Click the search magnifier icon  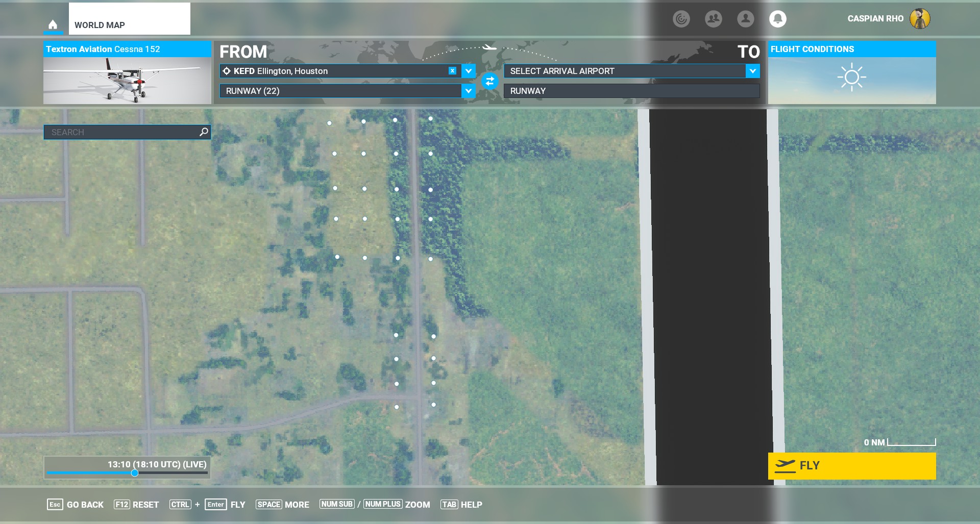[204, 132]
